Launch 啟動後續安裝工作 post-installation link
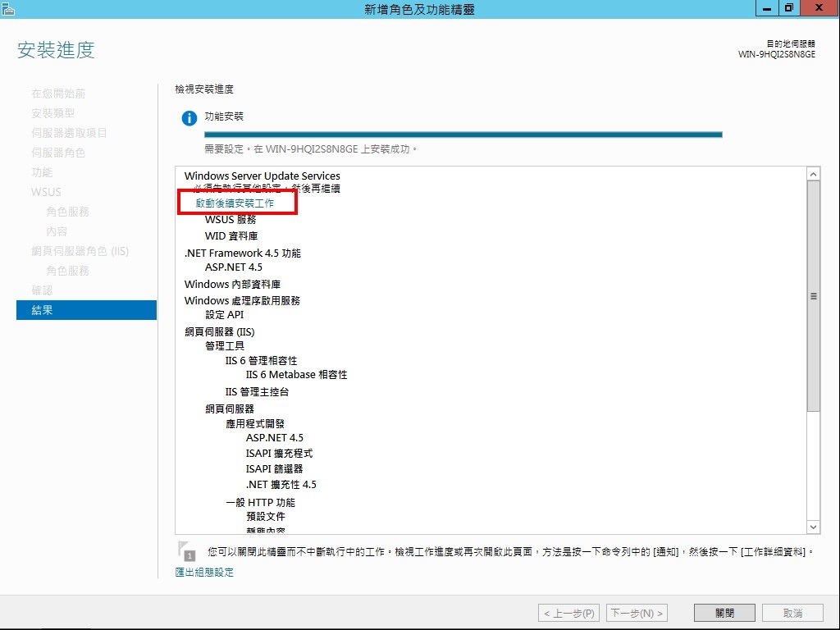This screenshot has width=840, height=630. click(235, 203)
